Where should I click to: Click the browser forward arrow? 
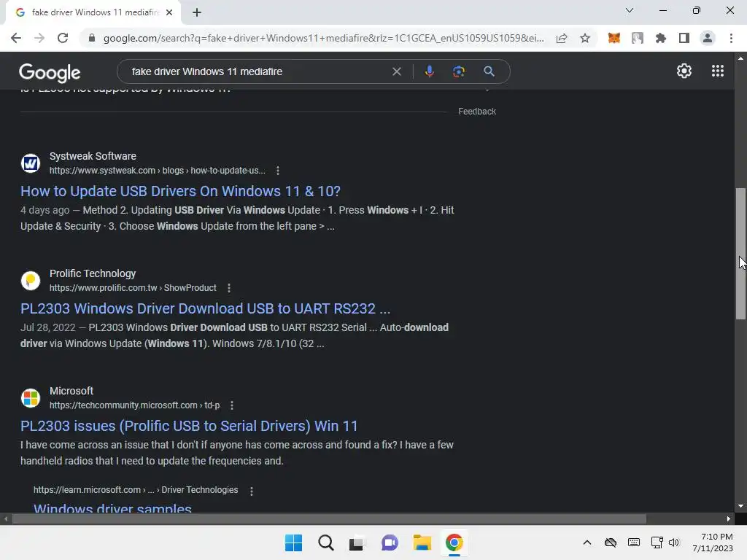coord(39,38)
